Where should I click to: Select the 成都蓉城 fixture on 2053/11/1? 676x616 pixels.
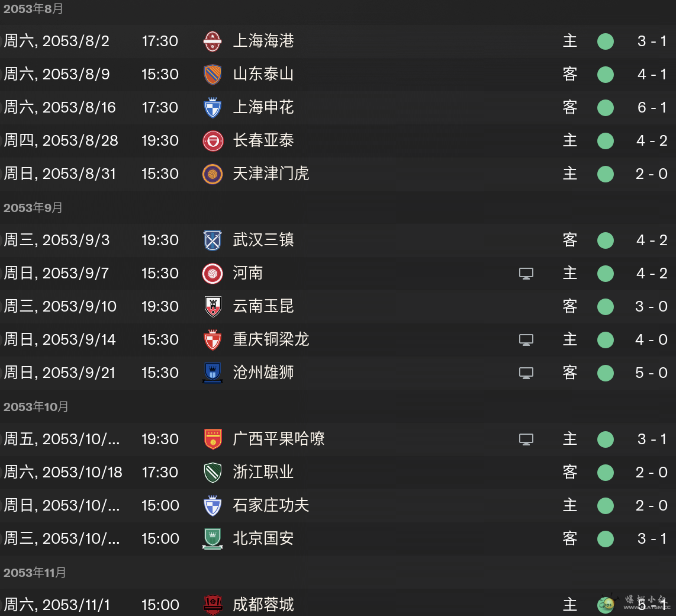tap(338, 604)
